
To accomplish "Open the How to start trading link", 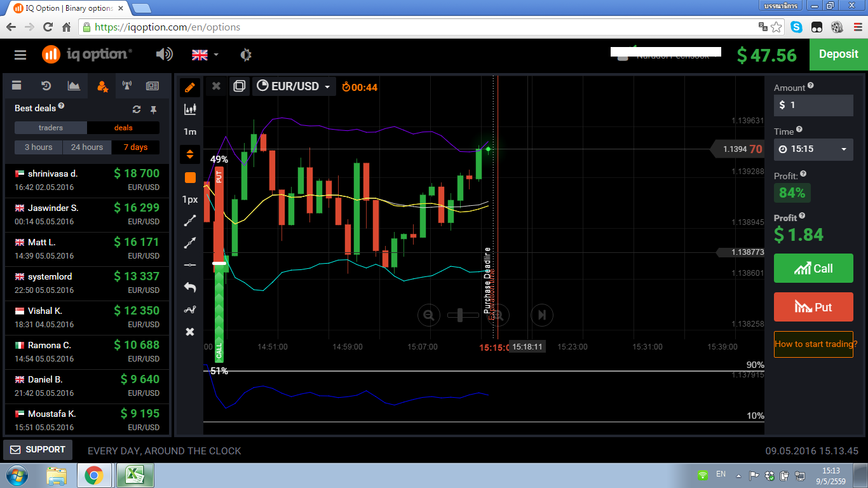I will 813,344.
